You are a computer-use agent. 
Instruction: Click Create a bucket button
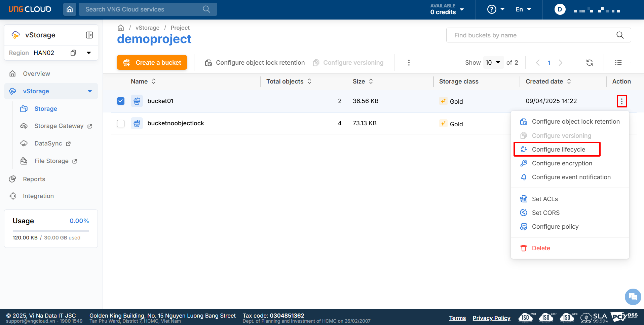click(152, 63)
